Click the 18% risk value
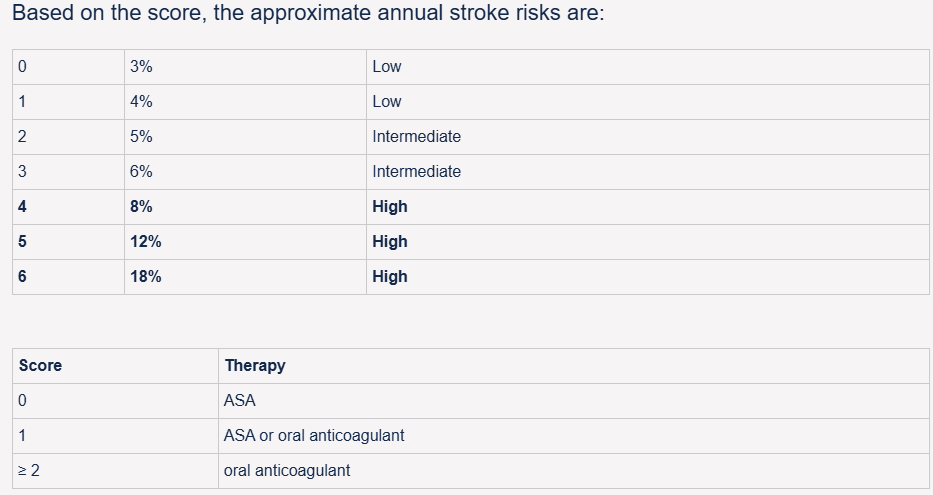933x495 pixels. pos(146,277)
